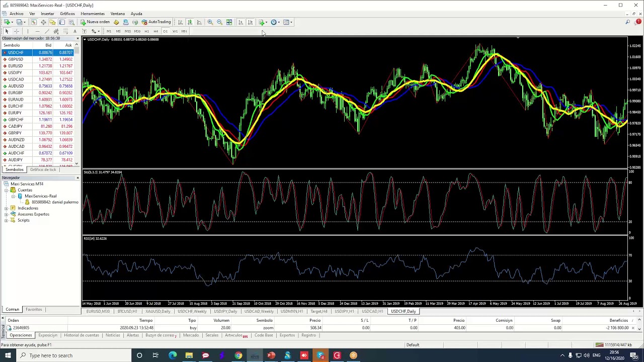Zoom in on the chart
Screen dimensions: 644x362
pos(210,22)
